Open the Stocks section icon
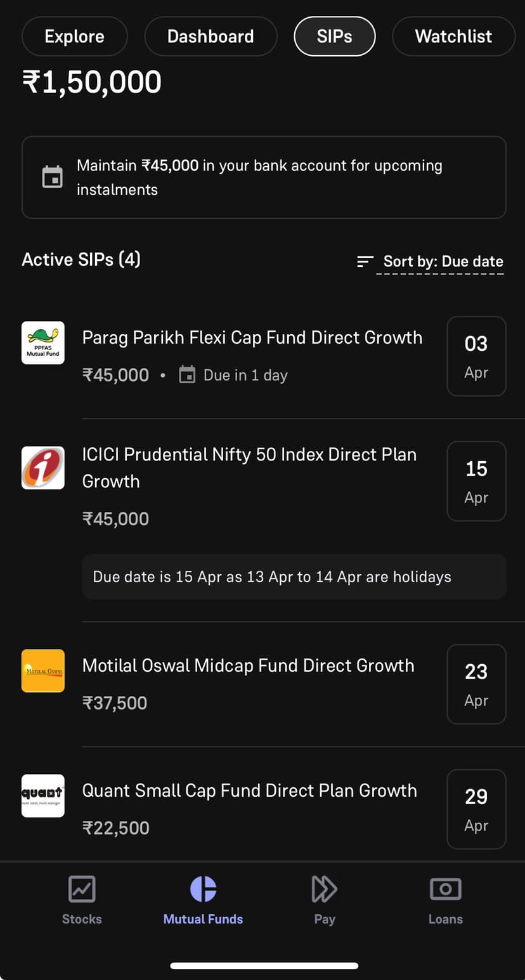Screen dimensions: 525x980 (82, 889)
